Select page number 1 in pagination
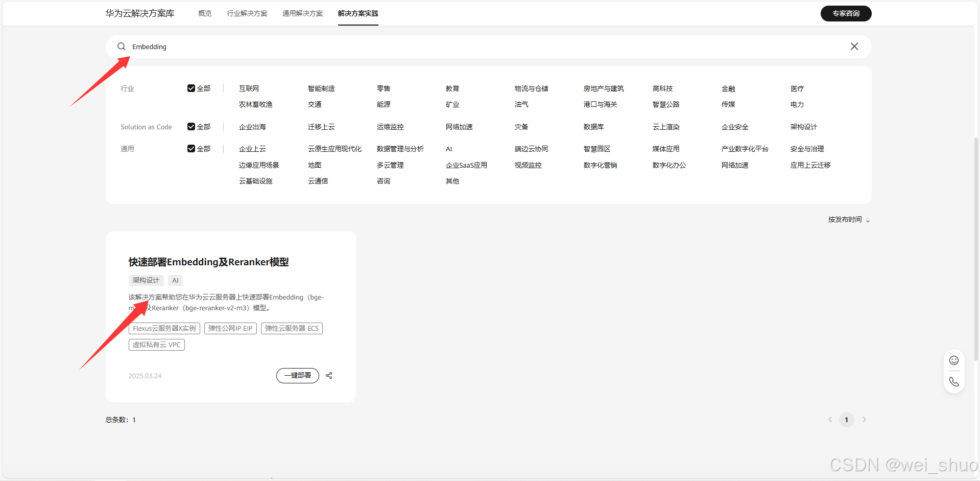 point(846,419)
